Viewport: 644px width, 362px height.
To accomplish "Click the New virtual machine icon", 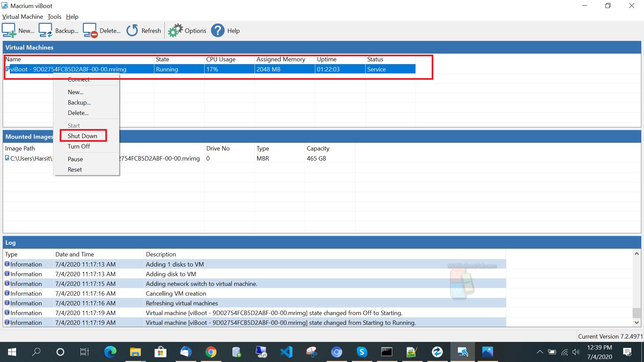I will click(9, 30).
